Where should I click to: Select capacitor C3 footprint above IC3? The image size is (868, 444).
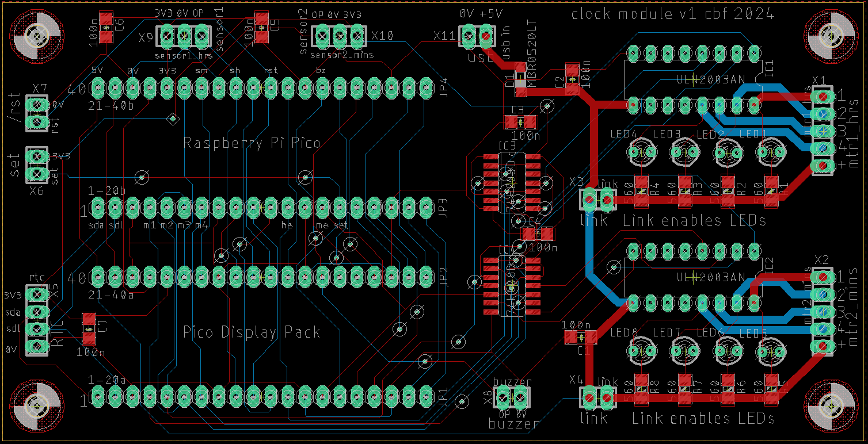coord(521,122)
